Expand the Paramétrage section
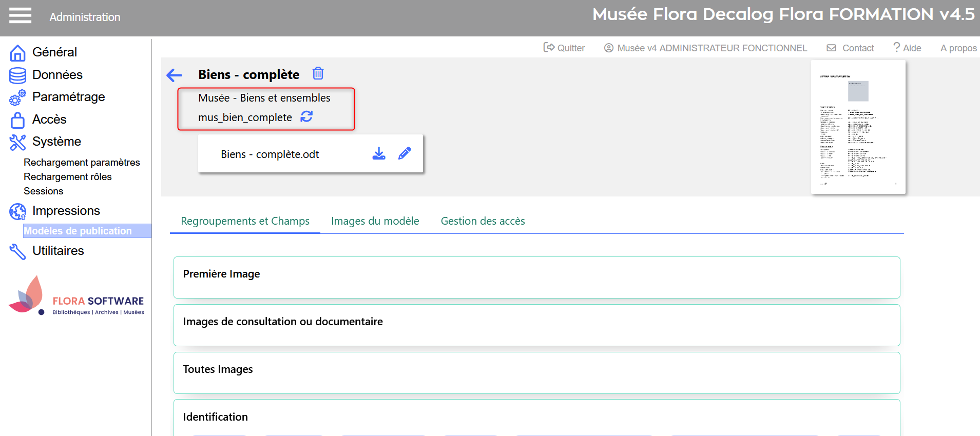980x436 pixels. 68,97
